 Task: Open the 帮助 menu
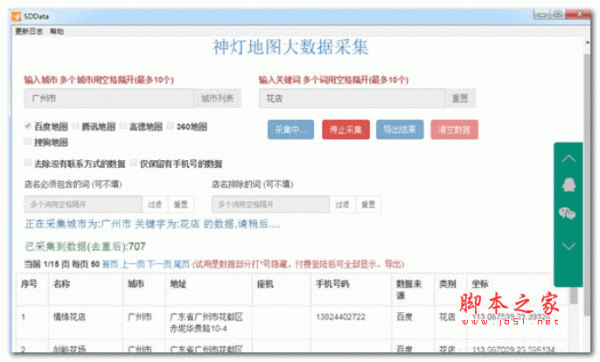tap(57, 31)
